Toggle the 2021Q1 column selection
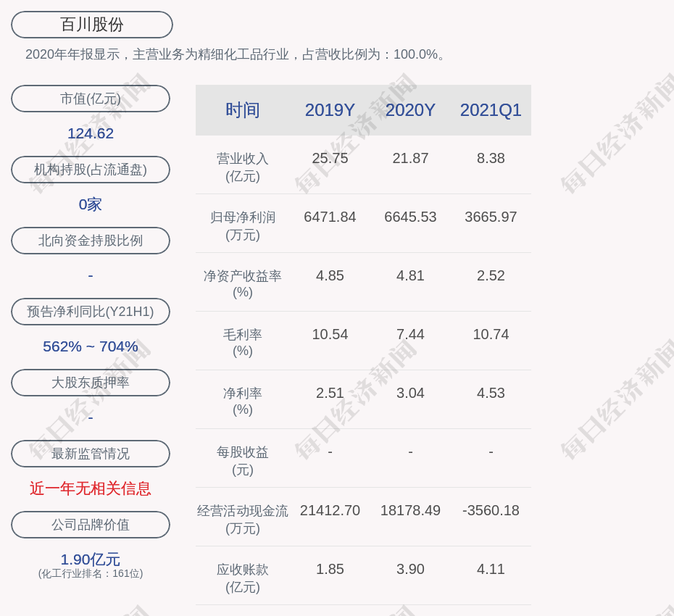The height and width of the screenshot is (616, 674). click(x=491, y=110)
